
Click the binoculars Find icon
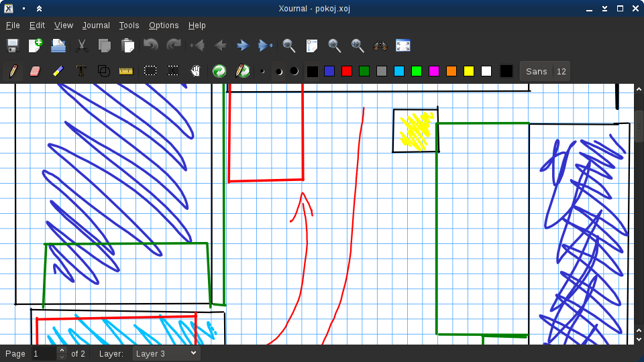coord(380,46)
